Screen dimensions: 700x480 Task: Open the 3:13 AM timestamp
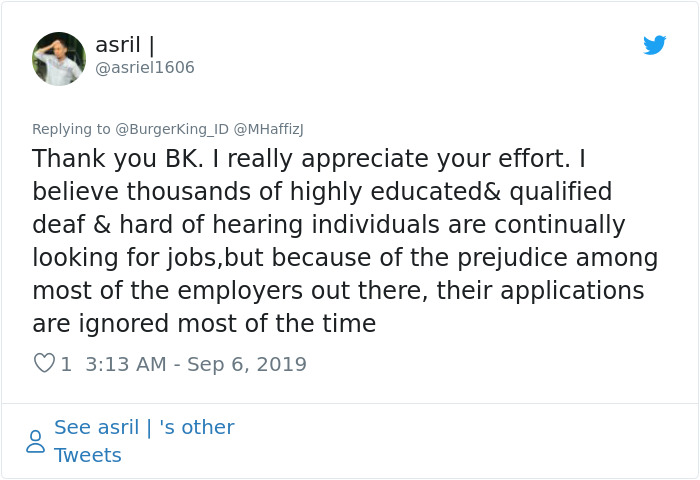[x=126, y=364]
